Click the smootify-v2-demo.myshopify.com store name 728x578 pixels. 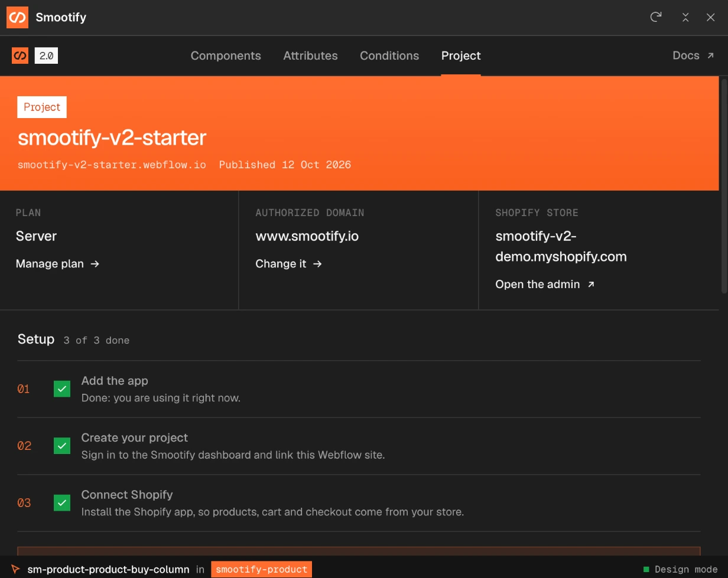coord(561,246)
